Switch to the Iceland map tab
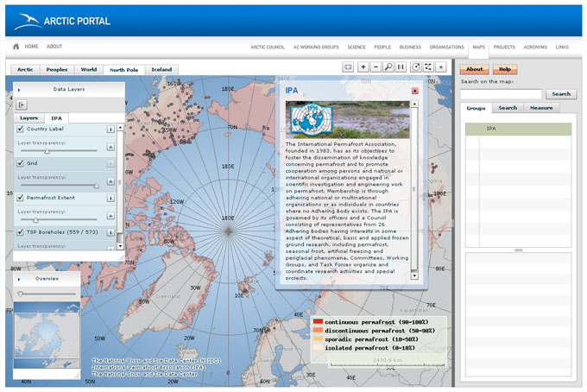 click(x=161, y=70)
